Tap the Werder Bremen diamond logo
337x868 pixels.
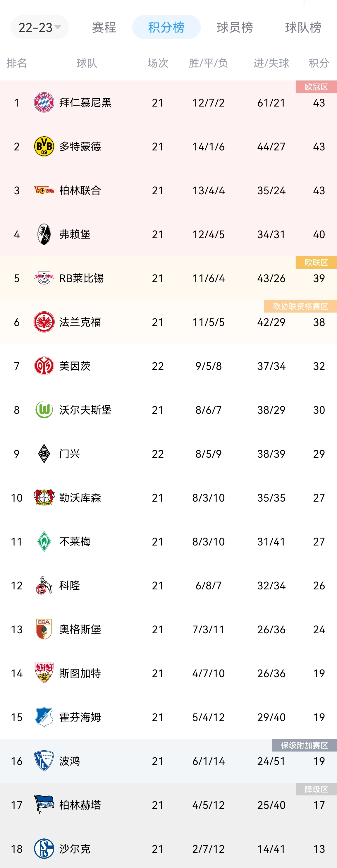pyautogui.click(x=44, y=541)
